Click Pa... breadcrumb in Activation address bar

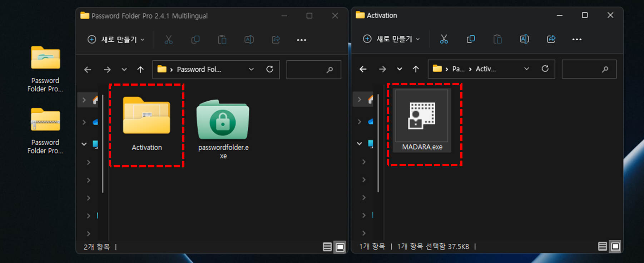(x=458, y=69)
